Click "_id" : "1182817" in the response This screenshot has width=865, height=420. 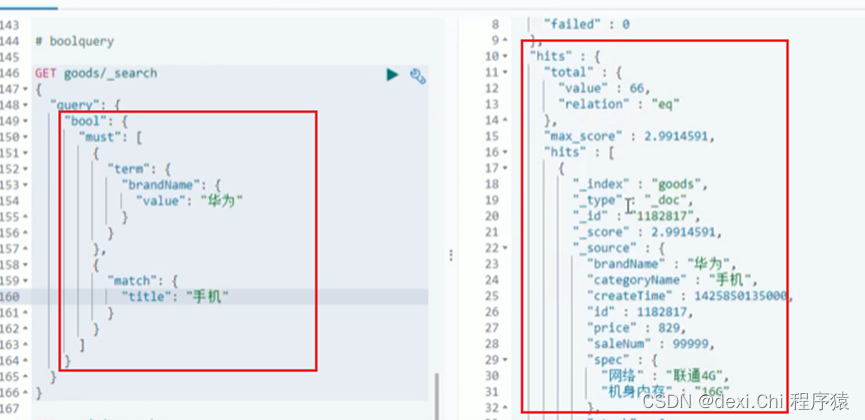(x=637, y=216)
